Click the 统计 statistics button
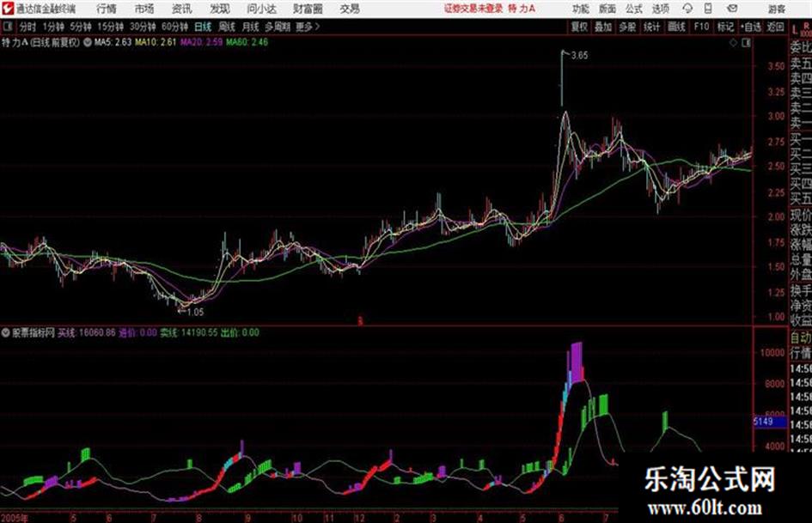The image size is (812, 523). tap(651, 27)
